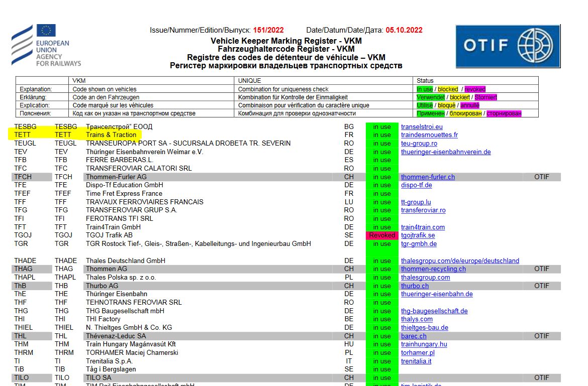Follow the thurbo.ch link
This screenshot has height=386, width=588.
pos(415,286)
